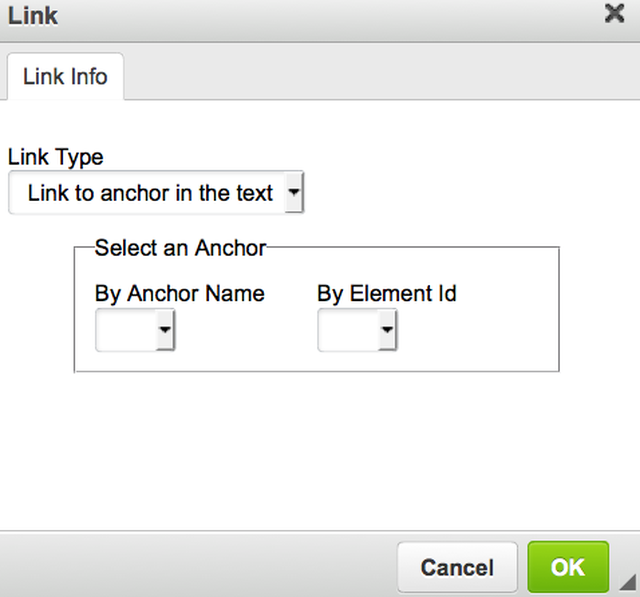Click the By Element Id arrow icon

387,331
